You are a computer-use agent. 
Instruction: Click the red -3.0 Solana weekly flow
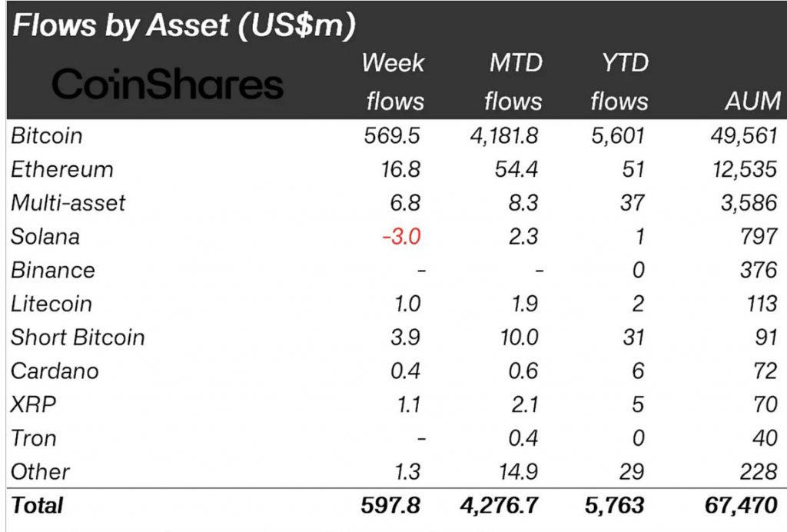click(x=401, y=236)
